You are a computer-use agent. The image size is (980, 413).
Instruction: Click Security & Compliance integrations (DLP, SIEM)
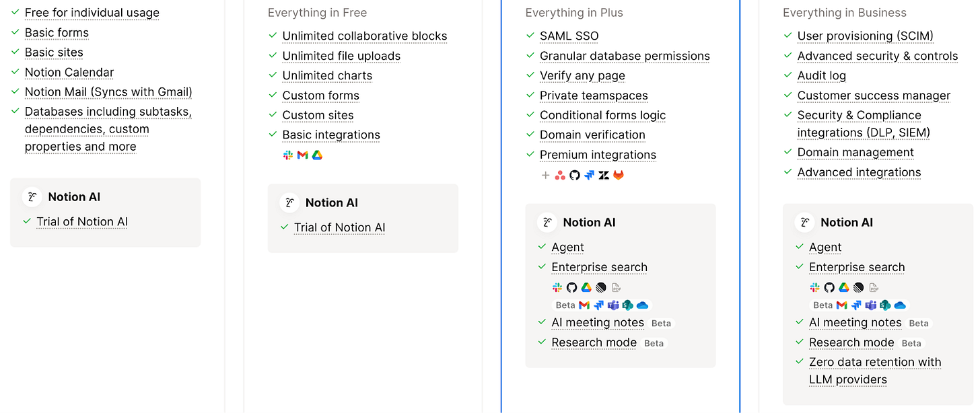coord(864,124)
